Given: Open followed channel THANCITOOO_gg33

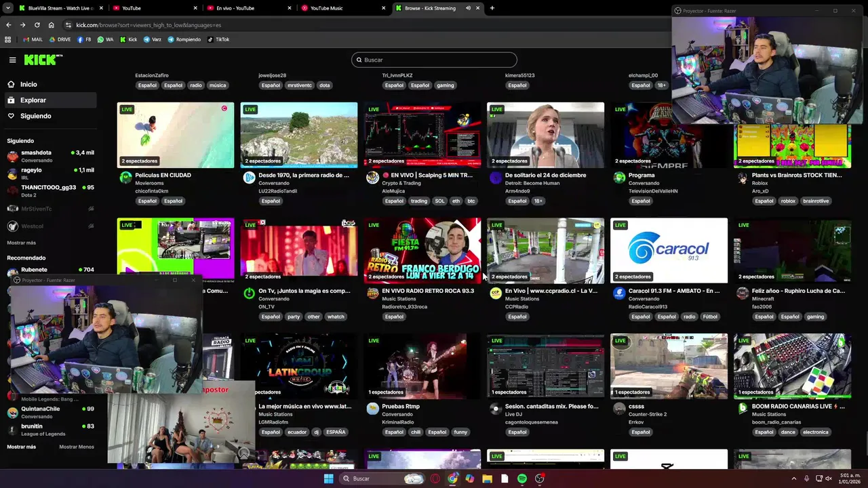Looking at the screenshot, I should (x=50, y=190).
